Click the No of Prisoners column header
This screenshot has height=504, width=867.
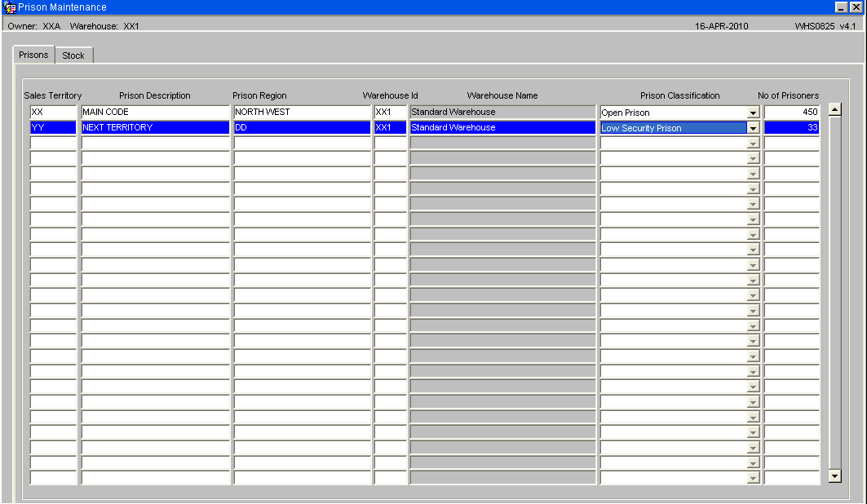click(x=789, y=95)
